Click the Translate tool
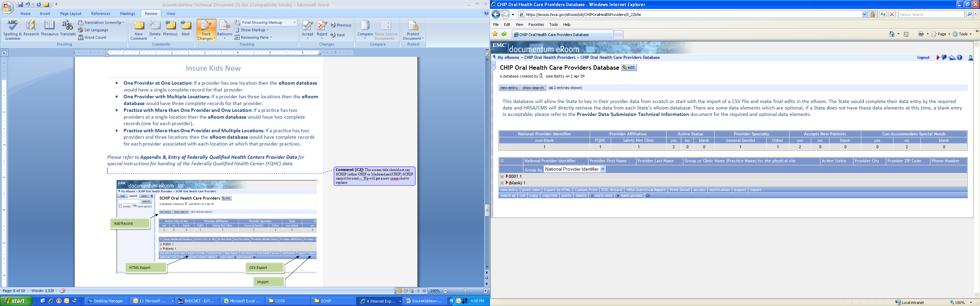The height and width of the screenshot is (306, 980). (68, 28)
